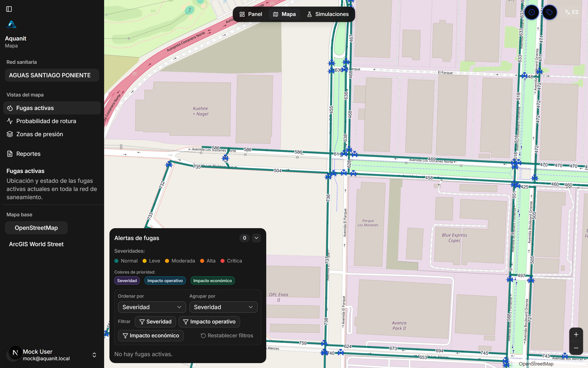The height and width of the screenshot is (368, 588).
Task: Click pipe label 504 on the map
Action: coord(277,171)
